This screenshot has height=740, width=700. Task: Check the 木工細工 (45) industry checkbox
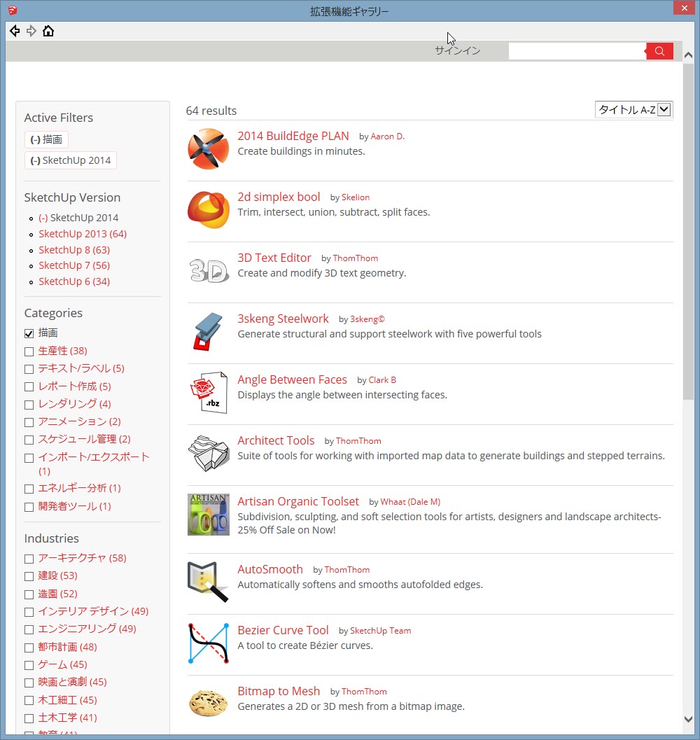click(x=29, y=701)
